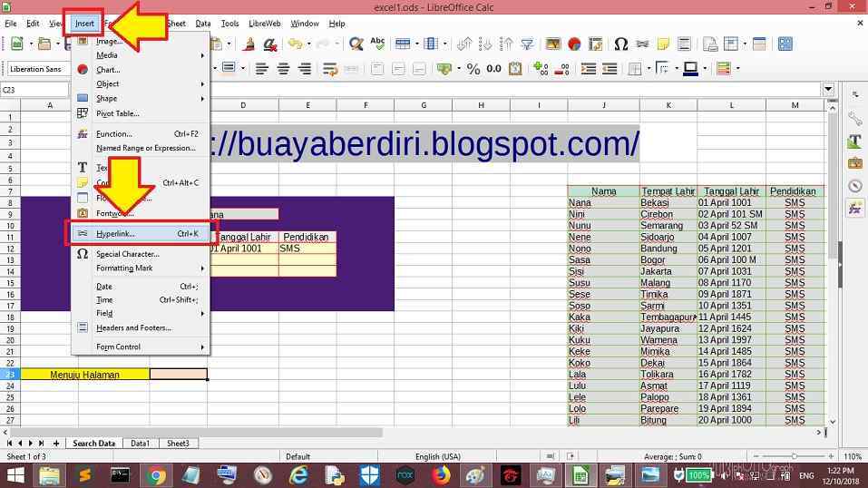Click the Omega special character toolbar icon
The width and height of the screenshot is (868, 488).
pos(620,44)
